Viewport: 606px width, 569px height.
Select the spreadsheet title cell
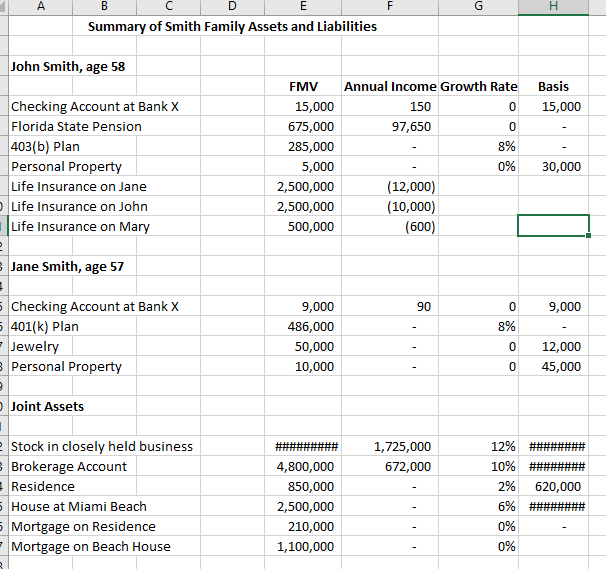point(232,26)
